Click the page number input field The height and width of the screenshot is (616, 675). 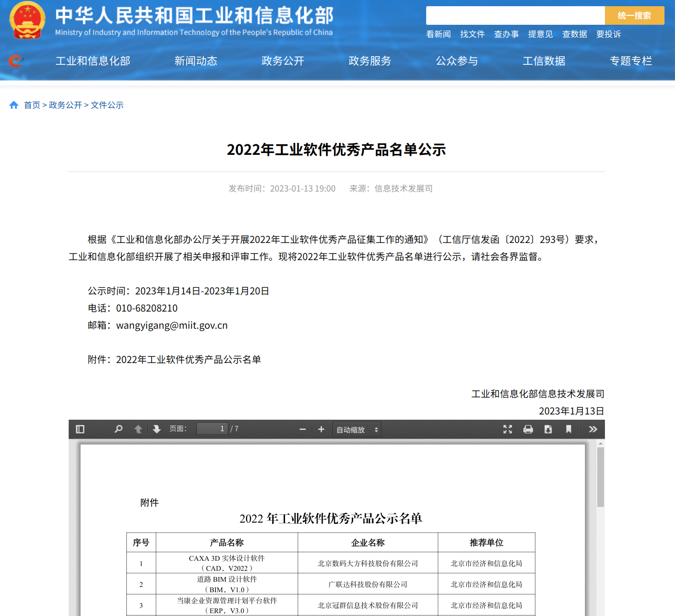point(212,428)
